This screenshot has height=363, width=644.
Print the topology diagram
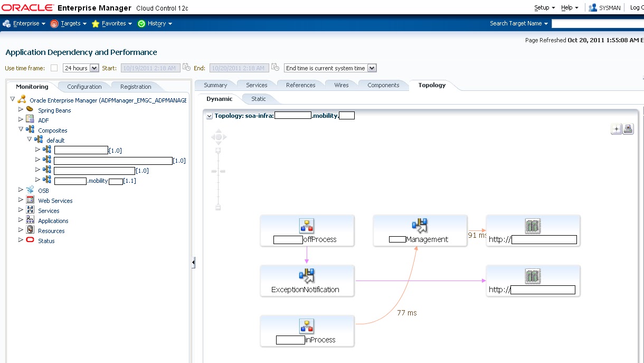tap(628, 129)
